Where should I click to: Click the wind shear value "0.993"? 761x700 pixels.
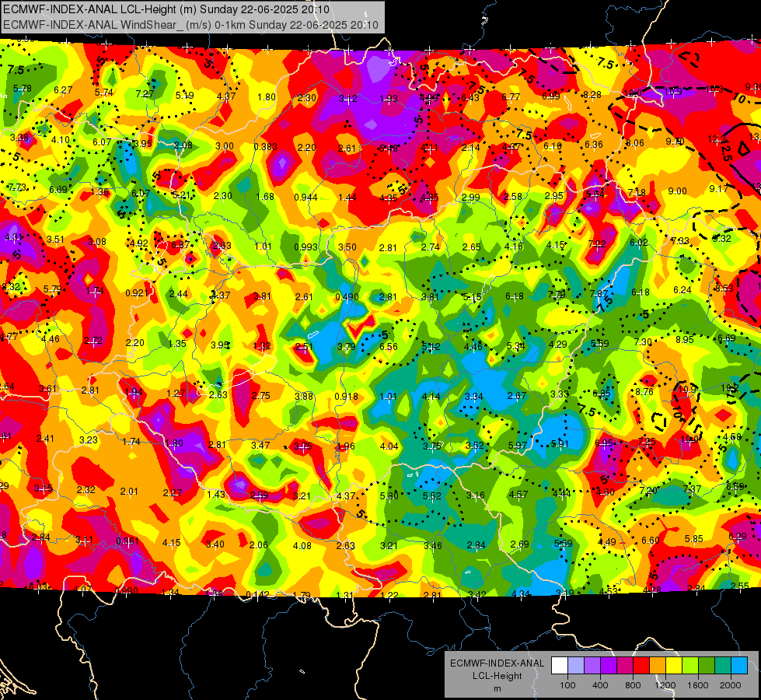305,247
